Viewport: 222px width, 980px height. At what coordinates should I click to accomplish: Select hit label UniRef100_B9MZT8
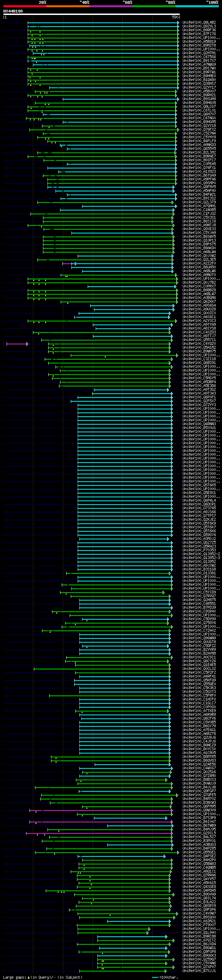point(199,45)
